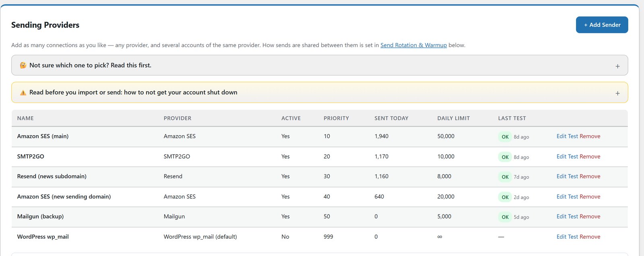Edit Amazon SES (new sending domain)

(x=561, y=197)
